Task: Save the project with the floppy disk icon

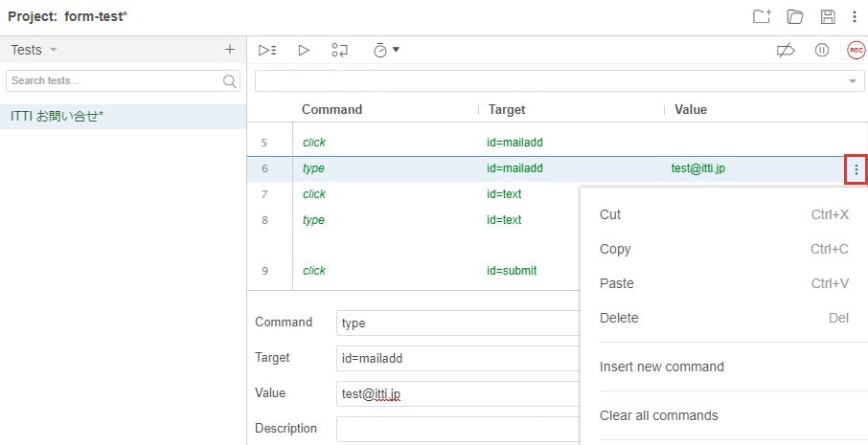Action: tap(828, 16)
